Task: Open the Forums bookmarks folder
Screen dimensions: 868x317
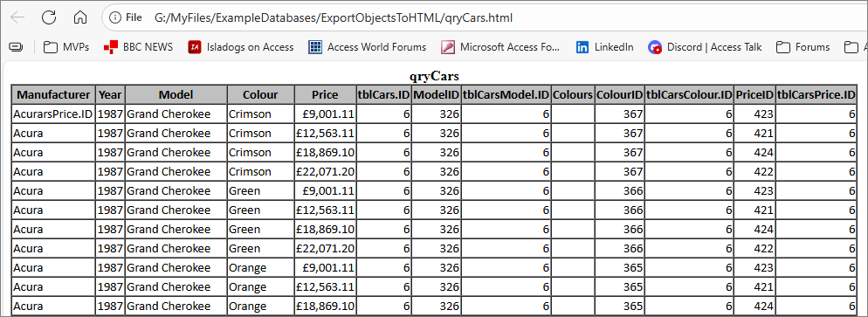Action: (x=803, y=47)
